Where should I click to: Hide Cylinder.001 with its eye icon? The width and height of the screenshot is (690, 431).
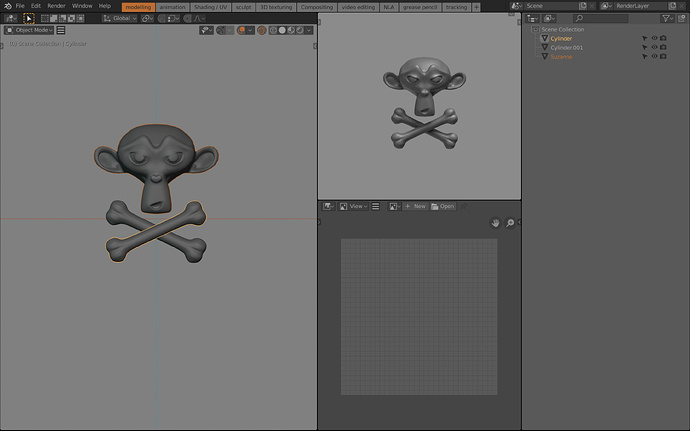[x=654, y=47]
